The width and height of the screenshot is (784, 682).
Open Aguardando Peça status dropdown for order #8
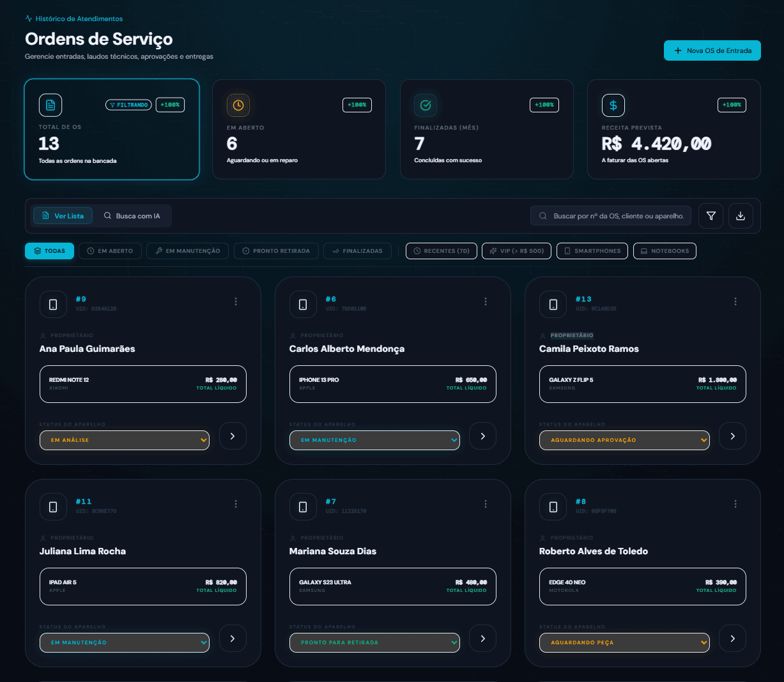(x=624, y=642)
